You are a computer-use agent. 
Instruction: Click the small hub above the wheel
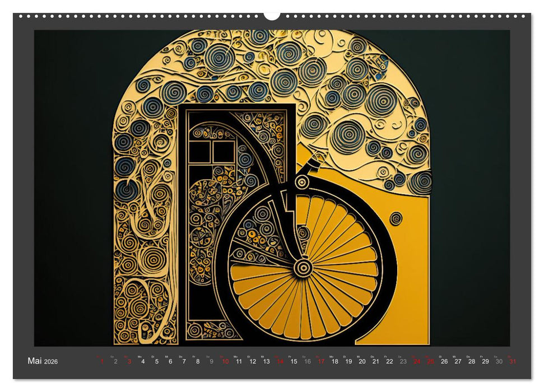pos(302,181)
